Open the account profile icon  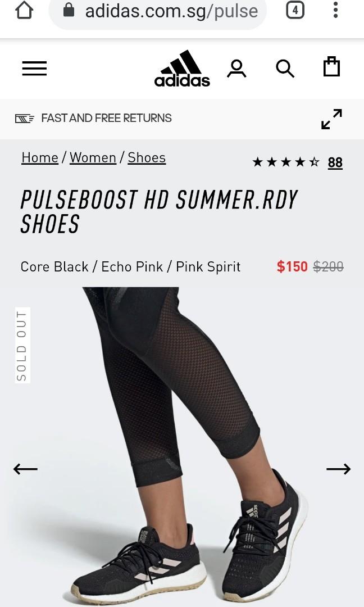tap(236, 69)
